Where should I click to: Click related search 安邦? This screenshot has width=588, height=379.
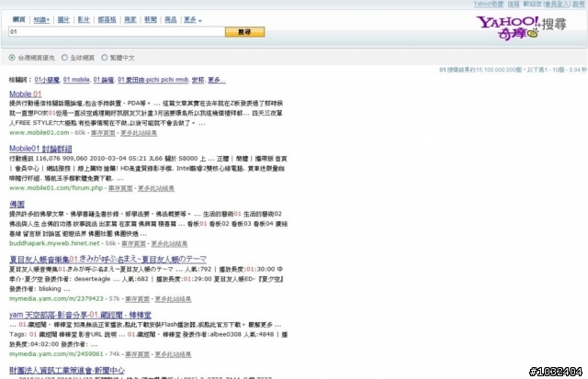(x=198, y=80)
